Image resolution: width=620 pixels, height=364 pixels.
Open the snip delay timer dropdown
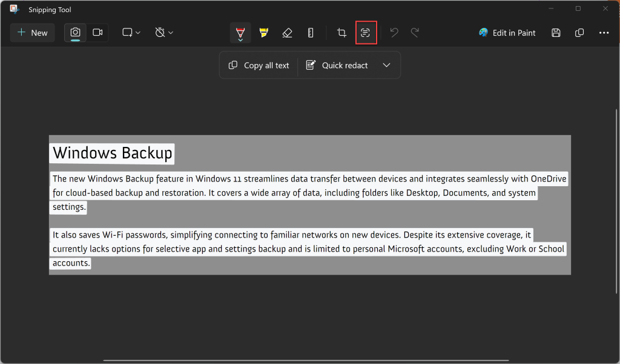pyautogui.click(x=164, y=33)
